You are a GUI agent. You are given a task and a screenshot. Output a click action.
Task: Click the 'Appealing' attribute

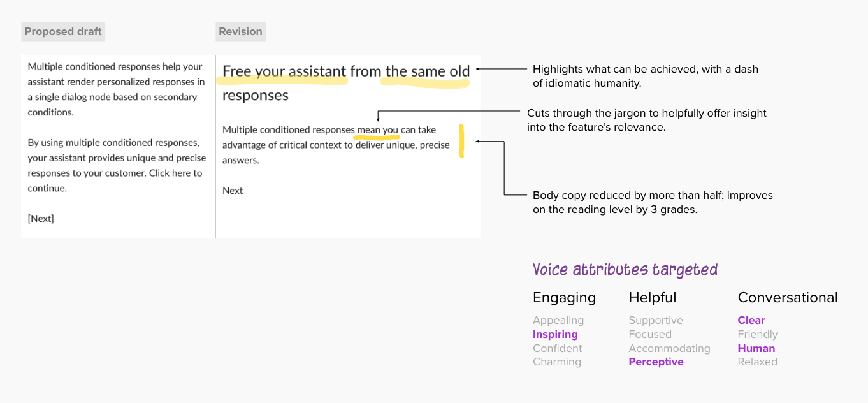coord(558,321)
